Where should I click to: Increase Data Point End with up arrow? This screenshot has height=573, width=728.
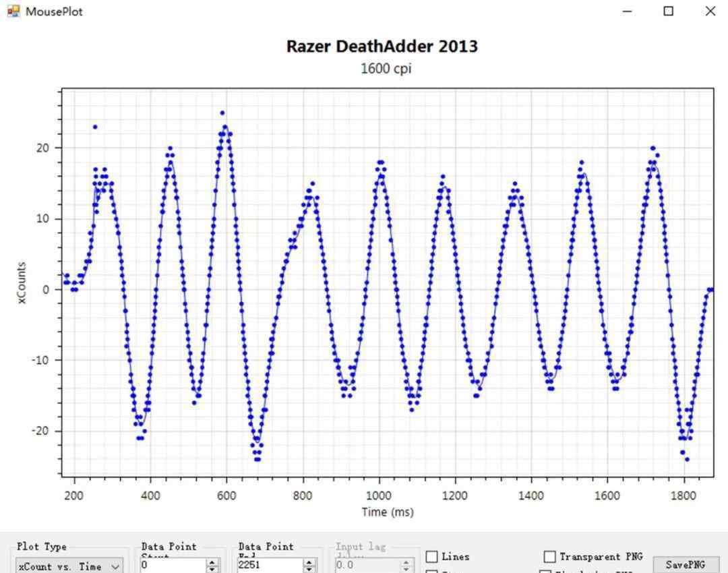coord(309,562)
